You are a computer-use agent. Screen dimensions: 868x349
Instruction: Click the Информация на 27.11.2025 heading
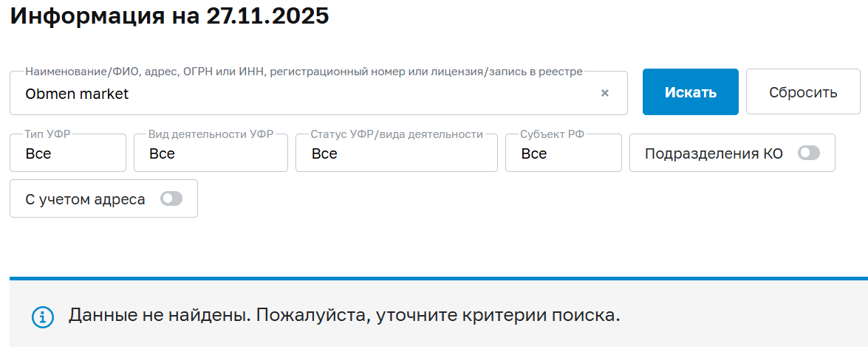click(169, 16)
